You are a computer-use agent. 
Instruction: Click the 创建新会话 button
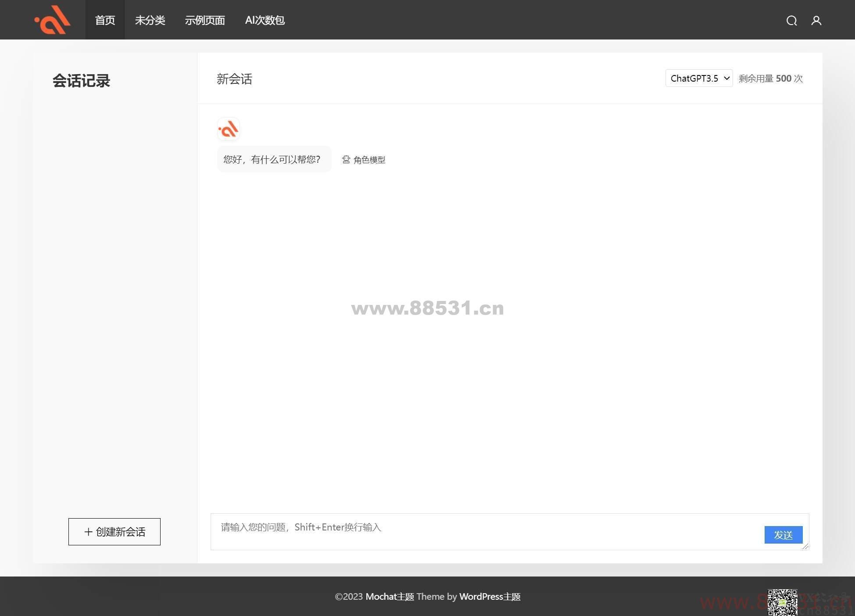[x=114, y=532]
